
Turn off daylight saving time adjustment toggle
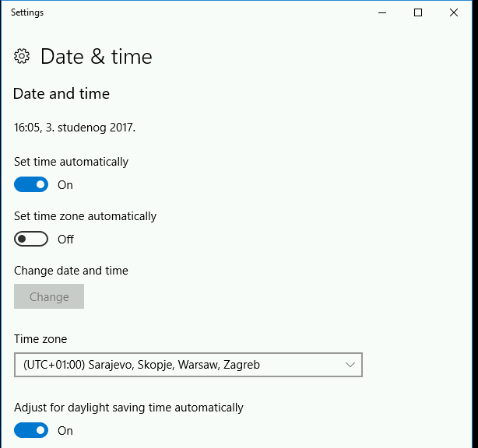(31, 430)
